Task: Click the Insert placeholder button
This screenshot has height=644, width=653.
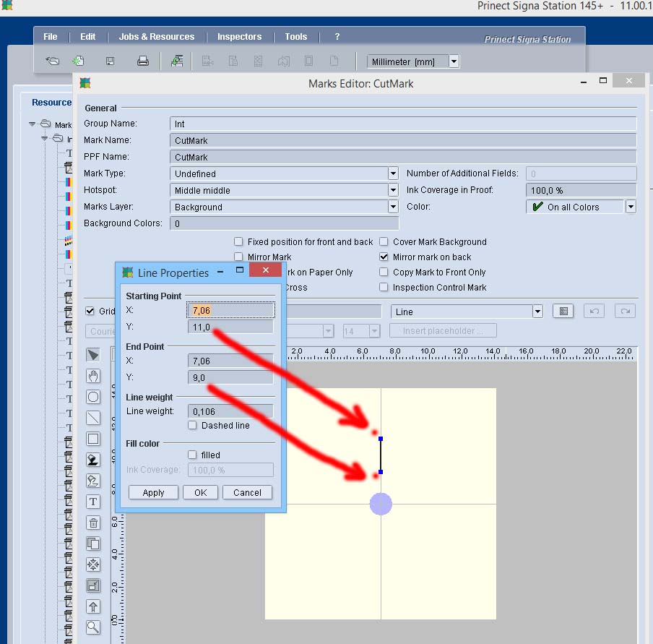Action: click(x=443, y=330)
